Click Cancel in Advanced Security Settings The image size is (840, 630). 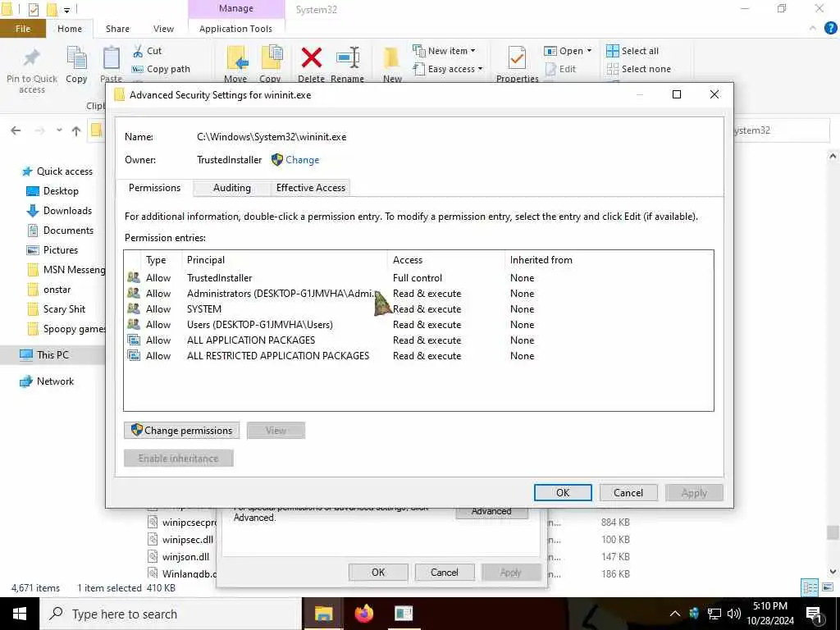pos(628,492)
